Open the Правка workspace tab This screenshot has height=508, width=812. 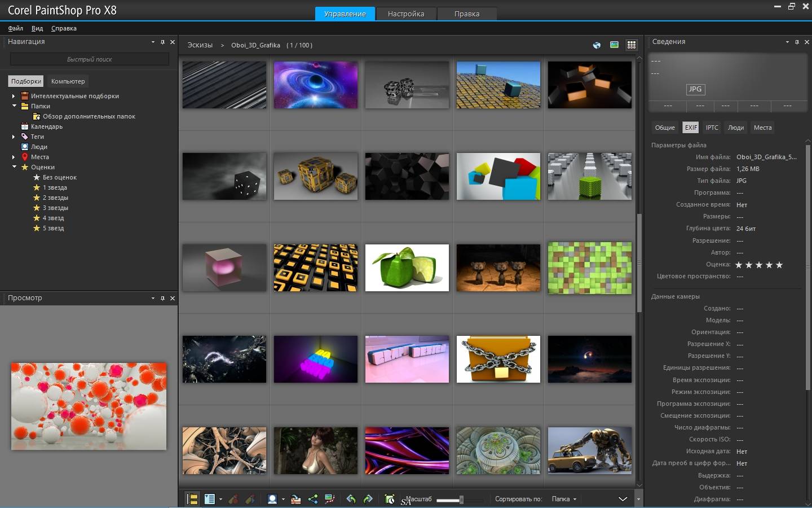[x=467, y=14]
